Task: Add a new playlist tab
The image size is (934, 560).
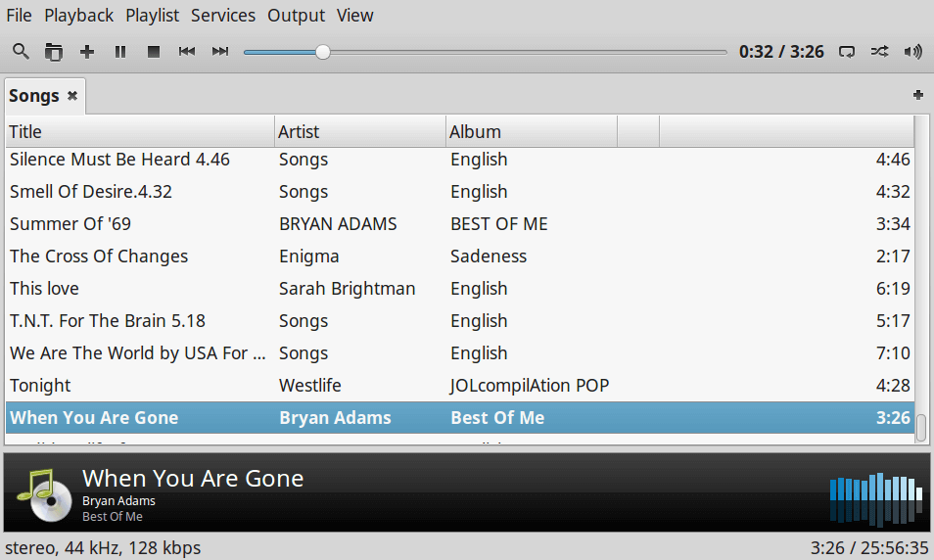Action: [x=918, y=95]
